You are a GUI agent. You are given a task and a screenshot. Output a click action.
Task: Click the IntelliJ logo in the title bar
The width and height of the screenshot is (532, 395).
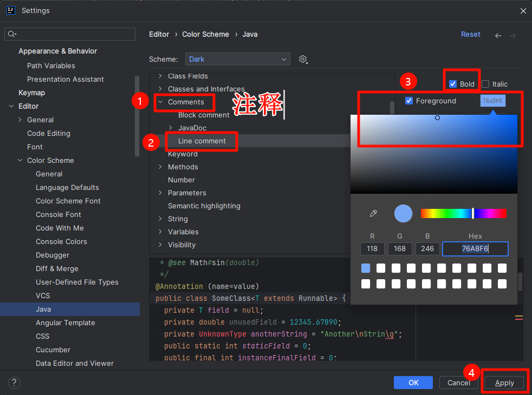pos(10,10)
